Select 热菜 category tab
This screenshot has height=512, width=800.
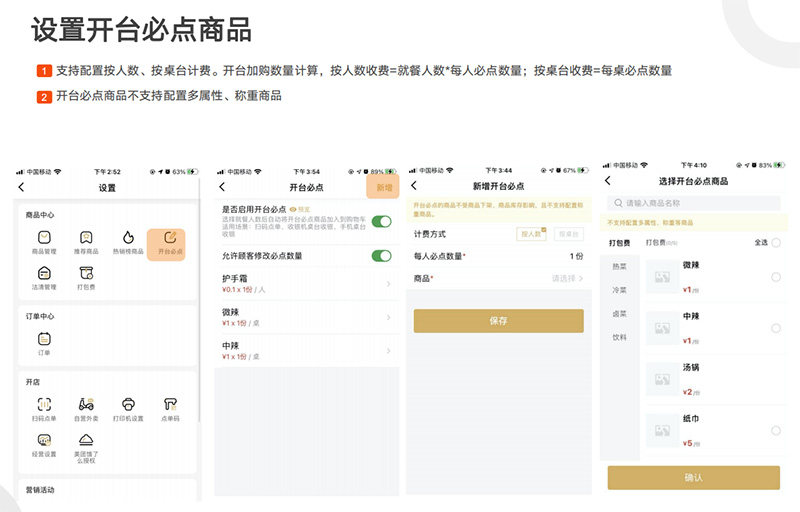[619, 267]
